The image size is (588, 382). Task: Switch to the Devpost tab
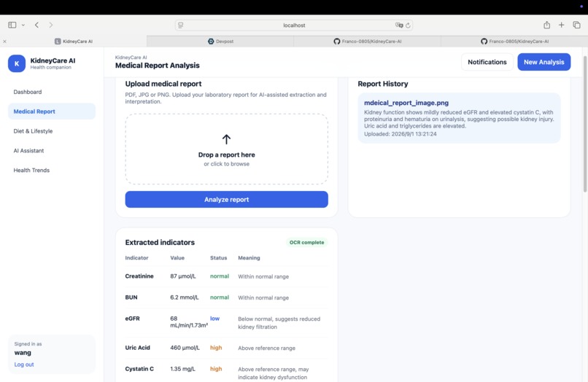(x=220, y=42)
